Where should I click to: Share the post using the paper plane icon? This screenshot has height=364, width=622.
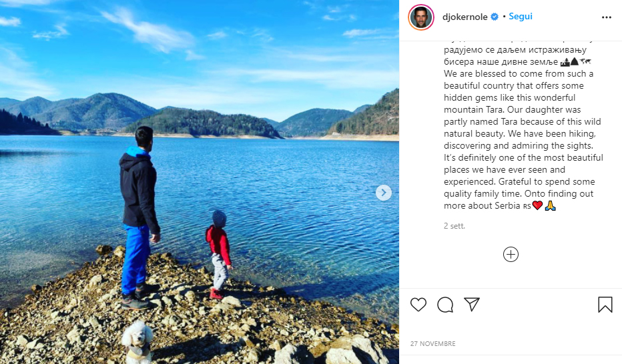(x=472, y=304)
